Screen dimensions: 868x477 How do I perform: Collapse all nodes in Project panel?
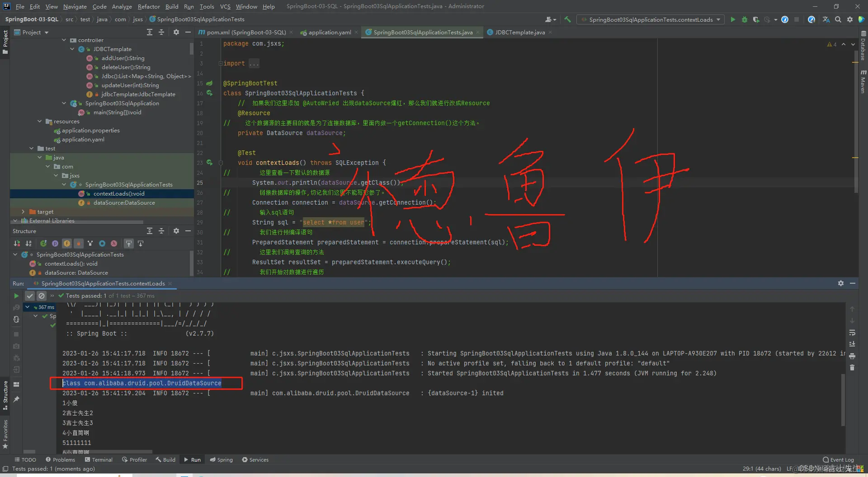click(161, 32)
